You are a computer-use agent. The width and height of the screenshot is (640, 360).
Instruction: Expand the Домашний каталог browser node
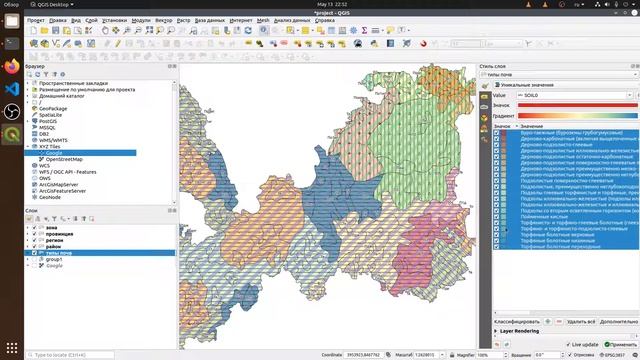coord(28,96)
